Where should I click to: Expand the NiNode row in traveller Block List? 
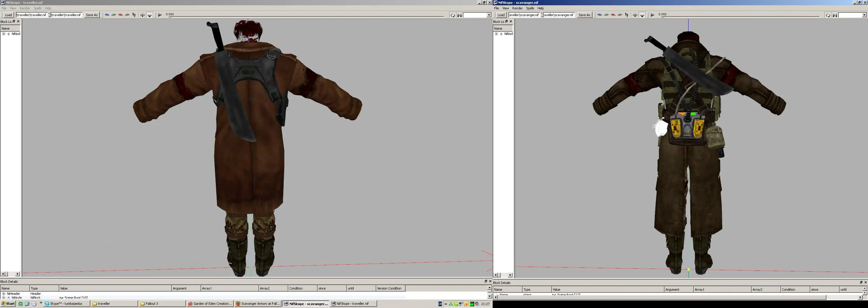tap(4, 34)
